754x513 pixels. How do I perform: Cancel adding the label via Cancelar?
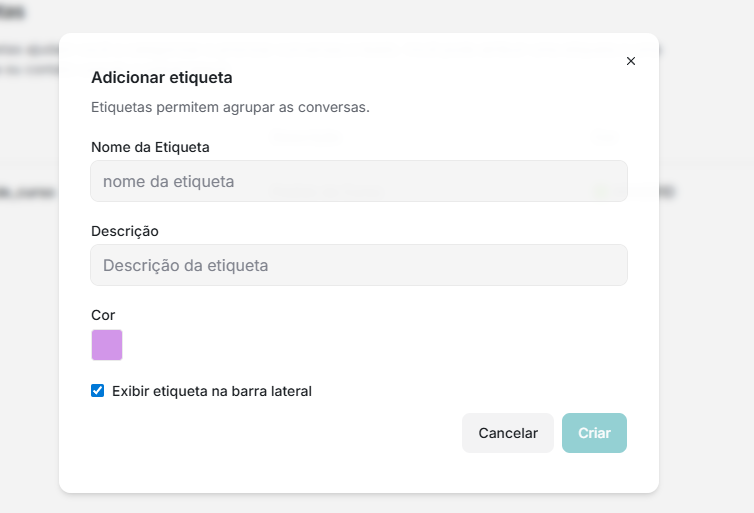508,433
